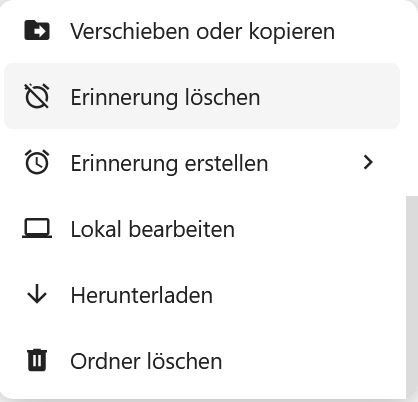Select the Lokal bearbeiten menu entry
This screenshot has height=402, width=418.
pyautogui.click(x=202, y=228)
